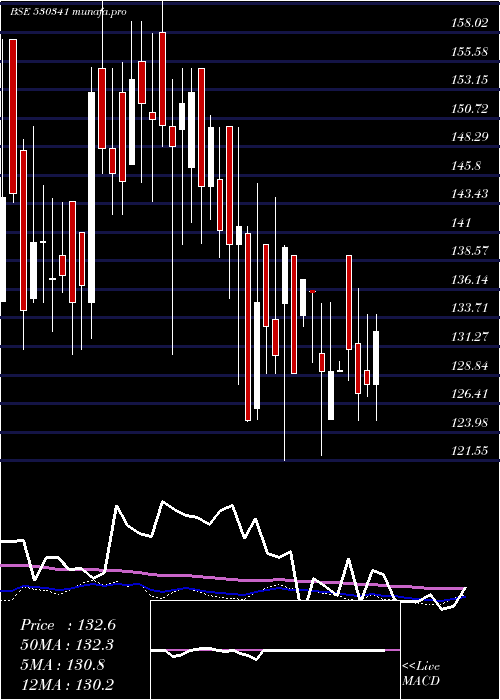The image size is (500, 700).
Task: Click the 5MA : 130.8 readout
Action: point(62,665)
